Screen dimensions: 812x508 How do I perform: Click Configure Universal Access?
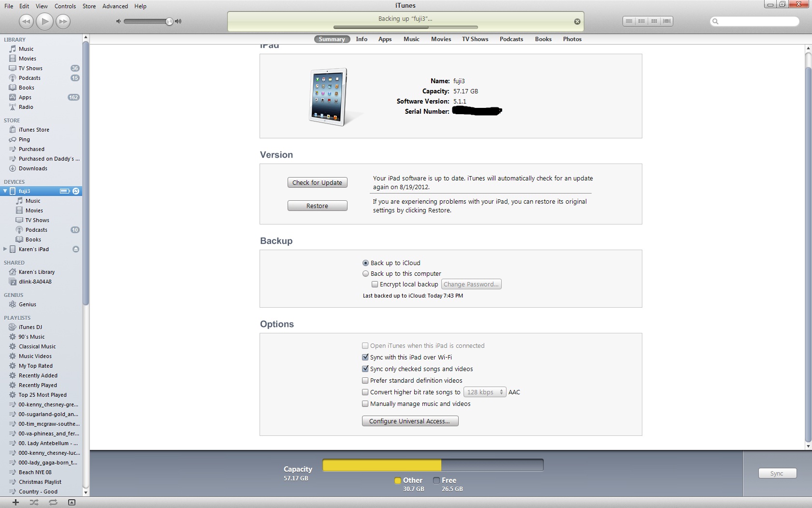click(x=410, y=421)
